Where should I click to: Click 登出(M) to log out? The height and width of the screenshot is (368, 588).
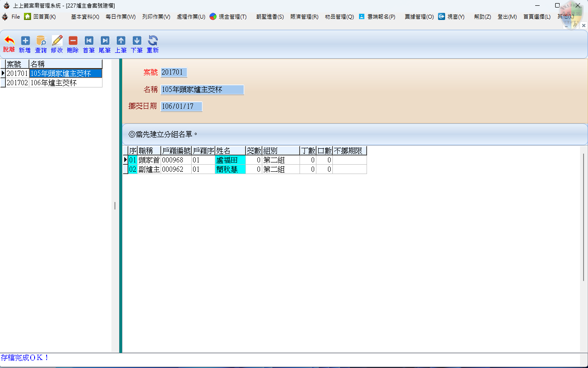click(507, 17)
